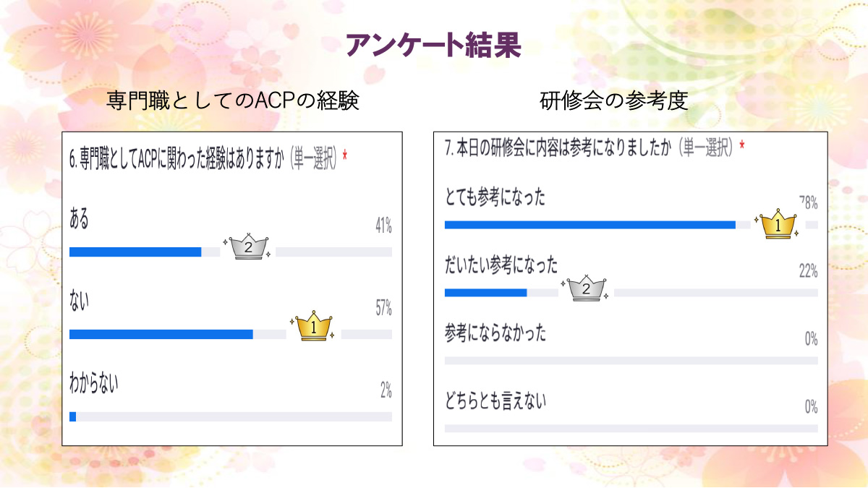Click the blue ない result bar
Viewport: 868px width, 488px height.
click(161, 335)
